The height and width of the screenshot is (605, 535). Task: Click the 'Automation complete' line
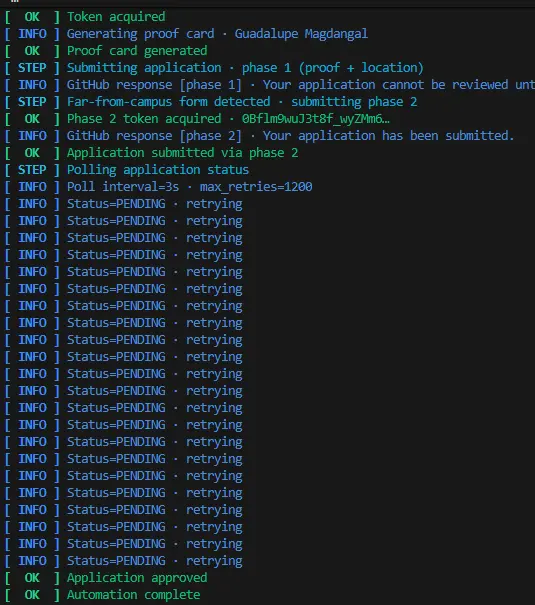point(103,595)
